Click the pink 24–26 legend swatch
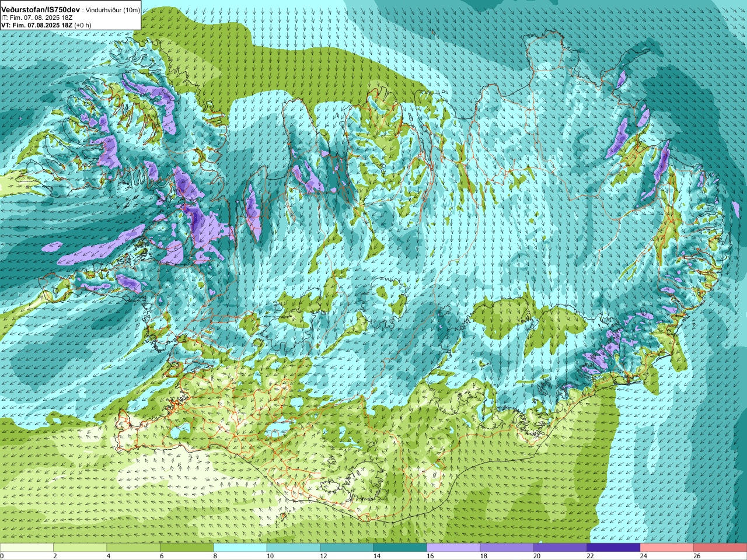Screen dimensions: 747x560 click(x=667, y=548)
